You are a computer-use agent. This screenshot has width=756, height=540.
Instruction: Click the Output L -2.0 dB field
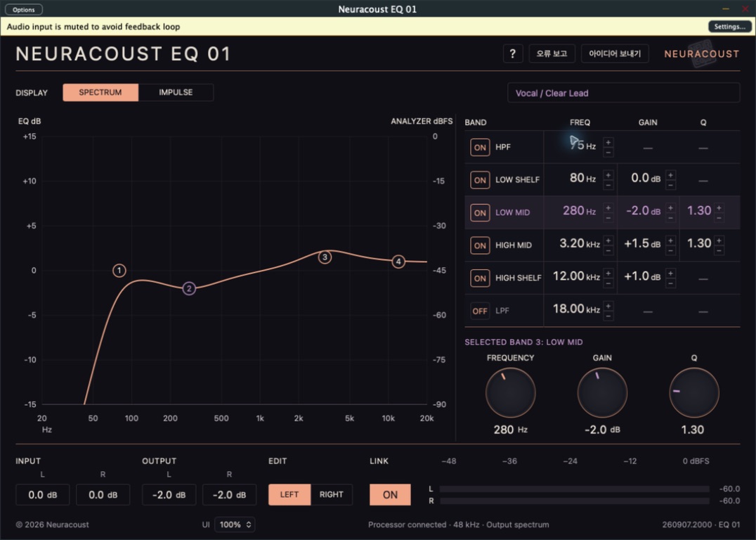coord(169,494)
